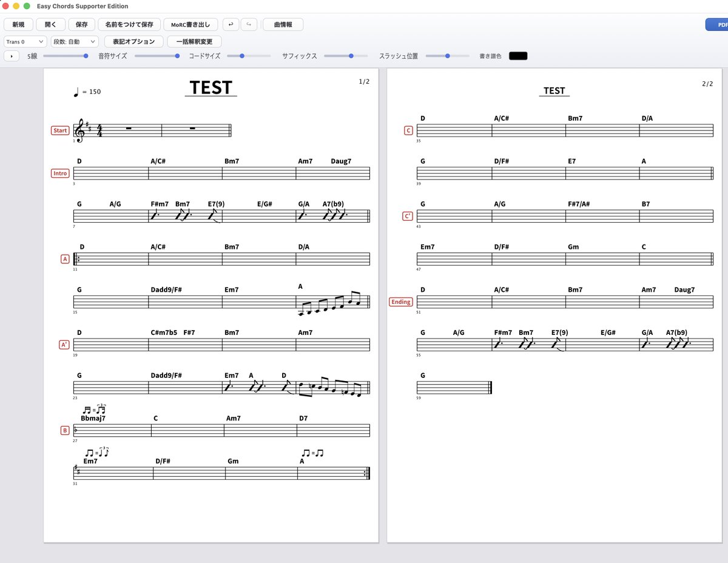Adjust the 音符サイズ slider
This screenshot has height=563, width=728.
157,56
